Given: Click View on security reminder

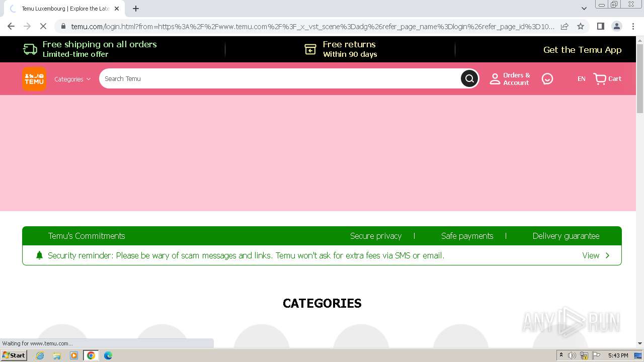Looking at the screenshot, I should tap(591, 255).
